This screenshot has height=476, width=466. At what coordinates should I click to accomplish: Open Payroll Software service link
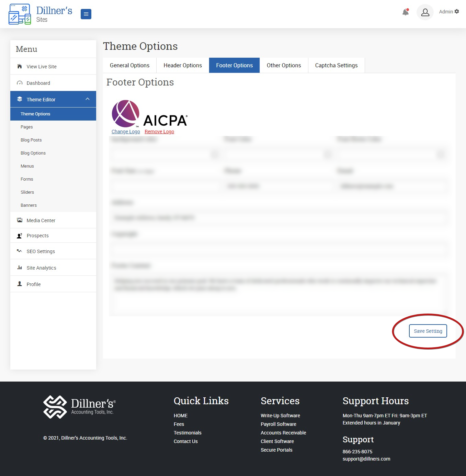click(x=279, y=424)
